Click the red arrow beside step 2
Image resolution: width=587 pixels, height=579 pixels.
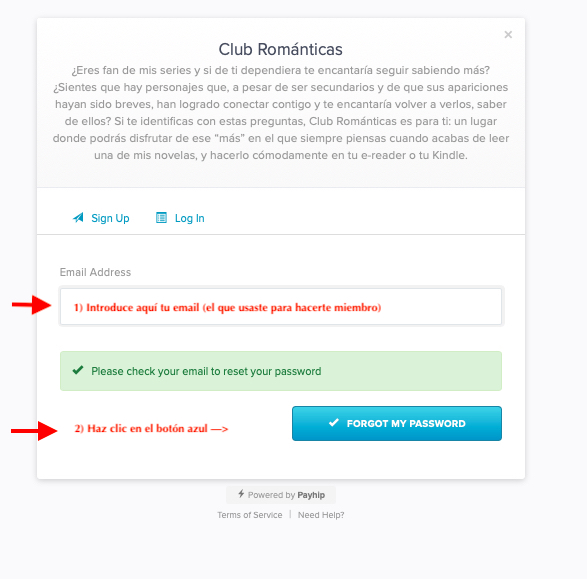pyautogui.click(x=34, y=431)
